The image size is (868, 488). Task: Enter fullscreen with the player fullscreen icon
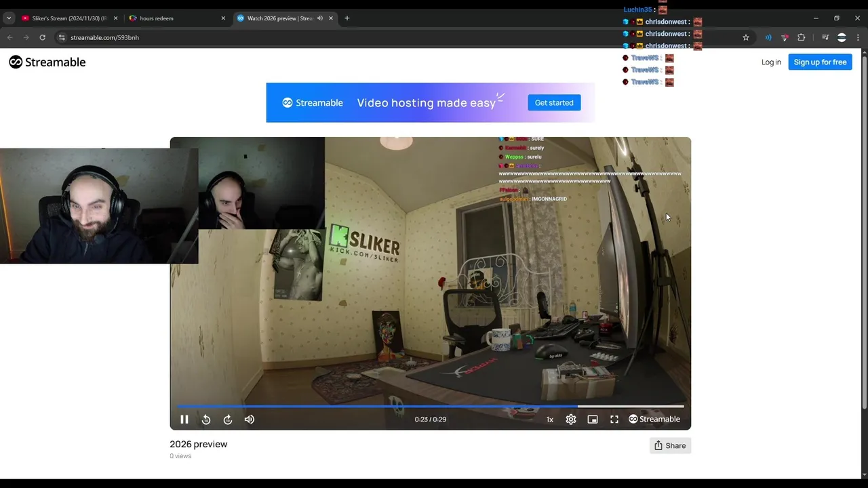pyautogui.click(x=614, y=420)
